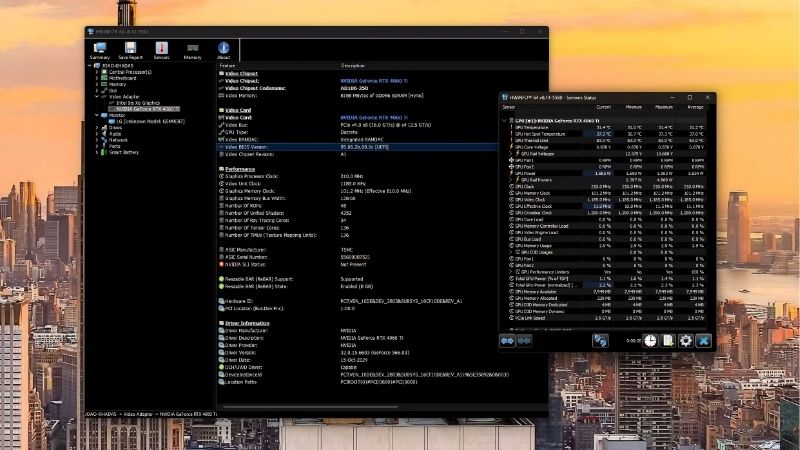This screenshot has height=450, width=800.
Task: Expand Motherboard tree node
Action: coord(96,78)
